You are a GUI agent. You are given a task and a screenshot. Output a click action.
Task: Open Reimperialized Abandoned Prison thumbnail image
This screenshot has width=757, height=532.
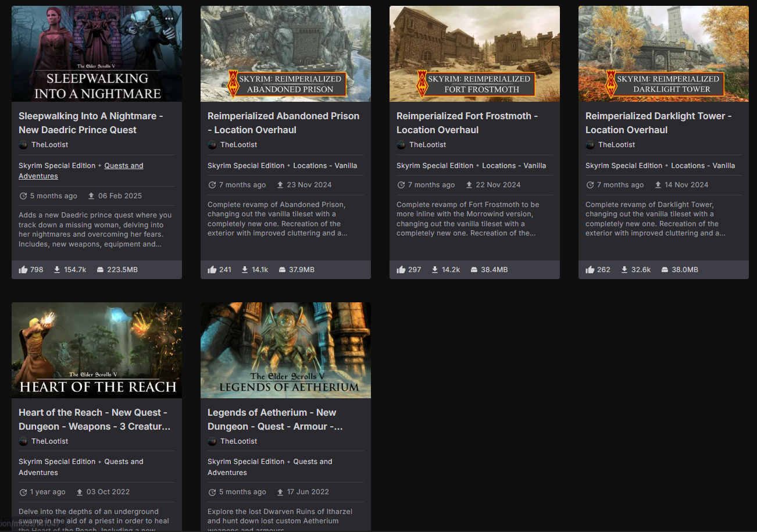285,54
